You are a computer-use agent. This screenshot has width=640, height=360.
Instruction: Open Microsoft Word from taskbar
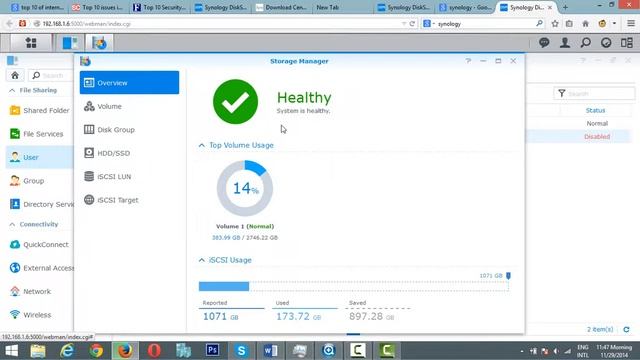tap(271, 351)
